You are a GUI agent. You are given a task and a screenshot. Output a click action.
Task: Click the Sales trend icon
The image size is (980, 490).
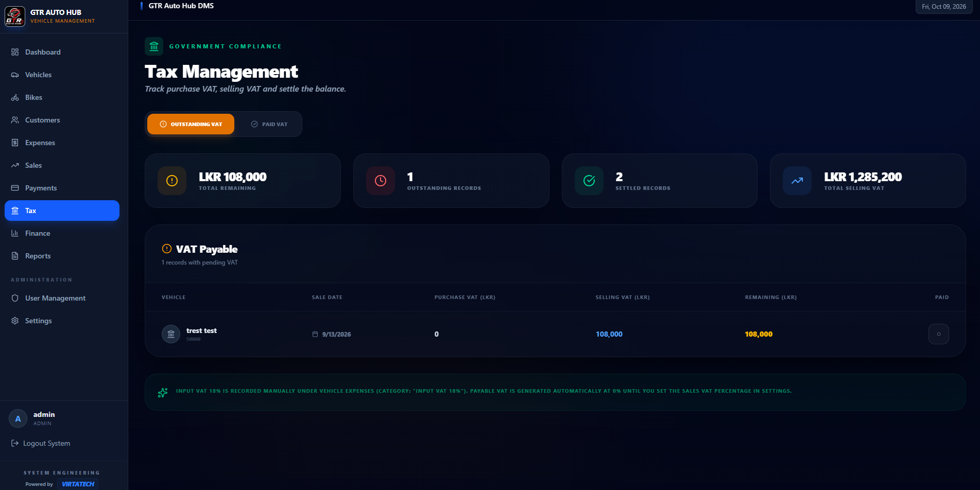pos(15,165)
